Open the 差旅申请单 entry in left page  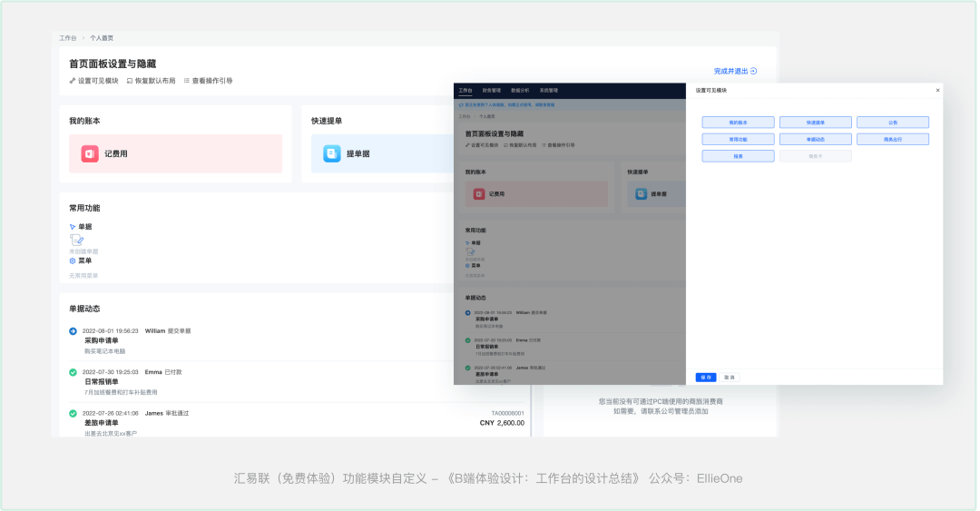coord(102,423)
